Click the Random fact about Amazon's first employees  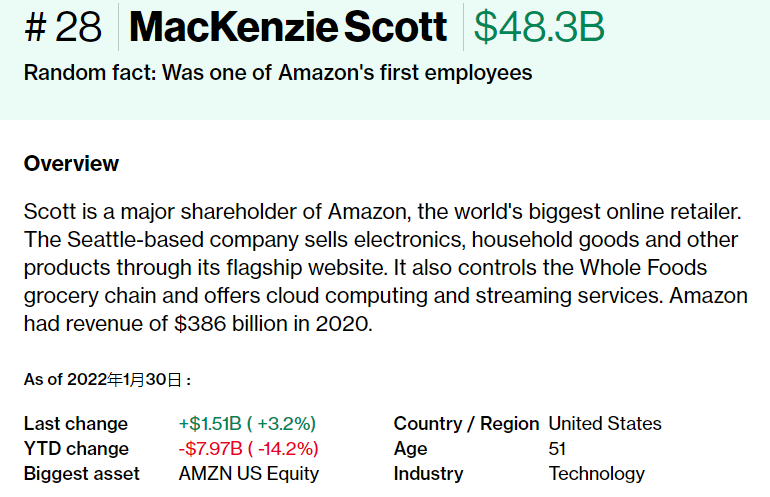coord(278,73)
